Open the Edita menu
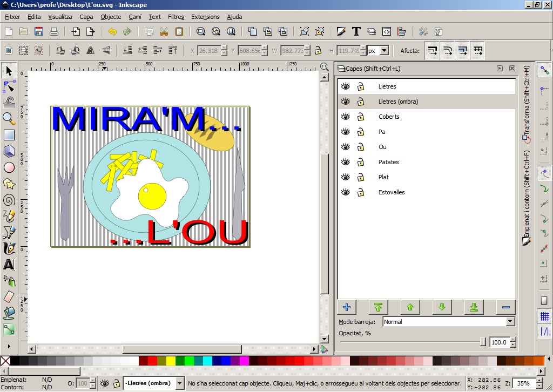The height and width of the screenshot is (392, 553). click(34, 17)
